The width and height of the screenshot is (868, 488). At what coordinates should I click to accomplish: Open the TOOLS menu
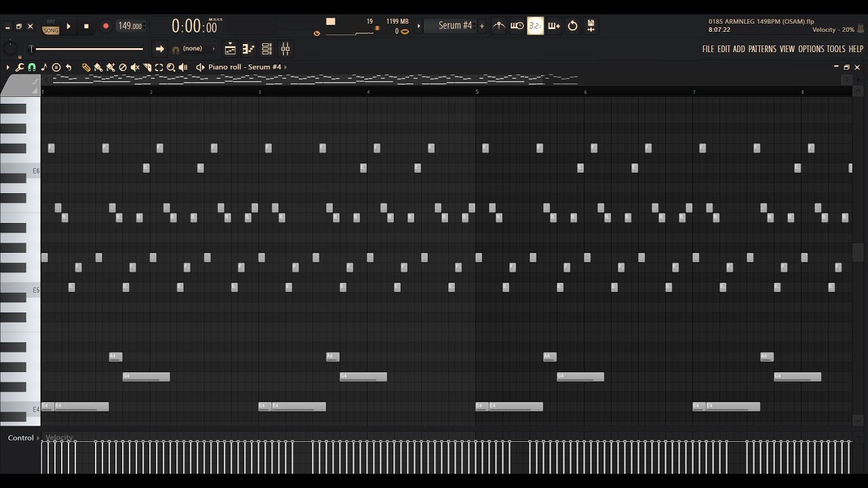point(836,49)
